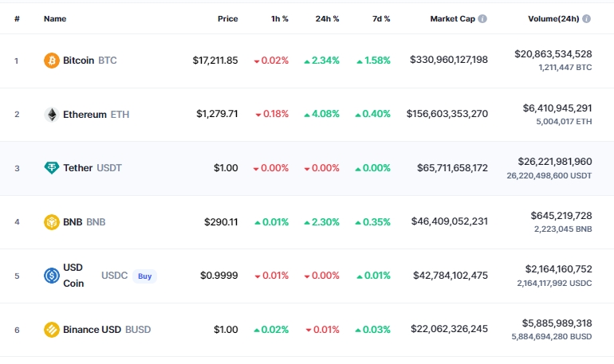Open the BNB coin page link
Screen dimensions: 614x364
click(73, 222)
